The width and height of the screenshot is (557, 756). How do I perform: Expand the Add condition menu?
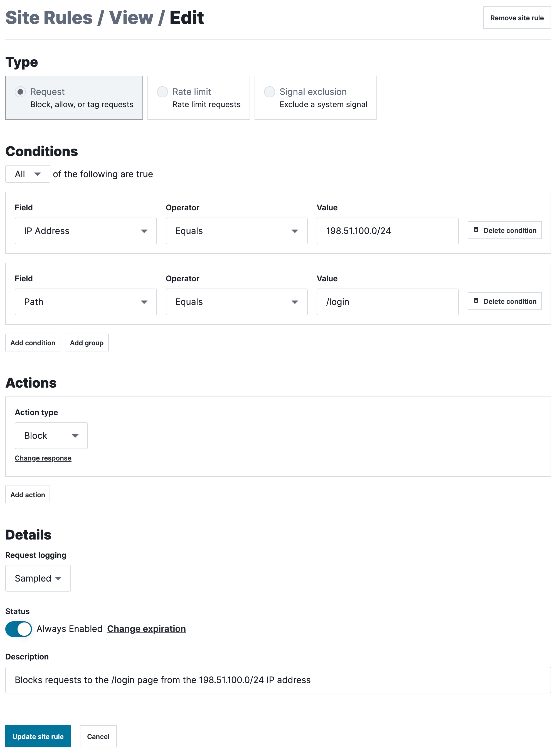coord(32,343)
